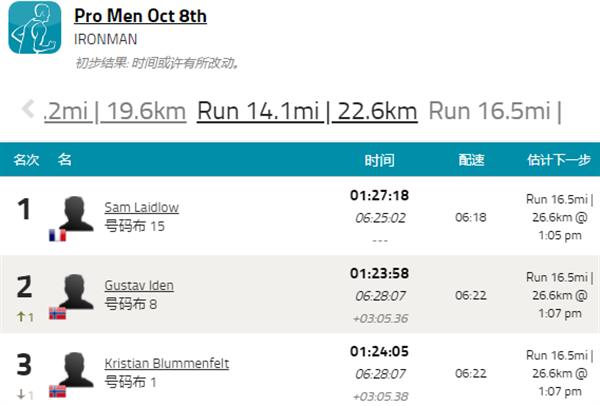
Task: Click the green up-arrow under rank 2
Action: 18,317
